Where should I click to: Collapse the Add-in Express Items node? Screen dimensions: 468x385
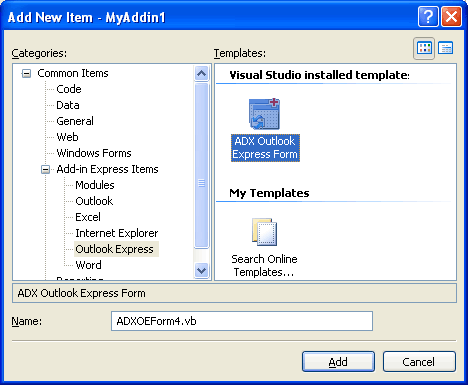click(x=45, y=169)
